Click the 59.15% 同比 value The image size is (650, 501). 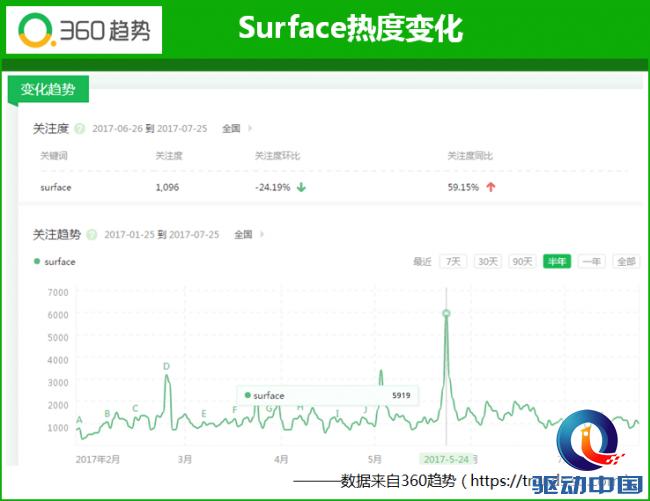(x=463, y=187)
